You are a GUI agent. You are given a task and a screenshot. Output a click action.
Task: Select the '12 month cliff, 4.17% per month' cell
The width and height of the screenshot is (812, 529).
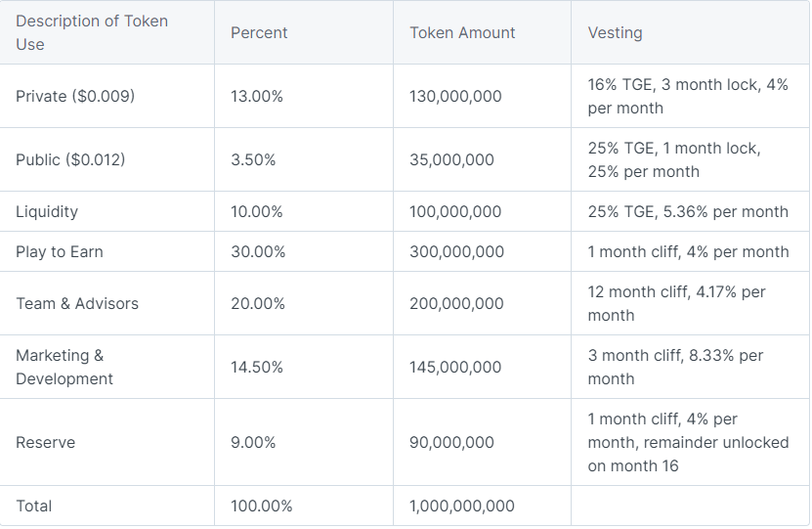click(x=676, y=303)
